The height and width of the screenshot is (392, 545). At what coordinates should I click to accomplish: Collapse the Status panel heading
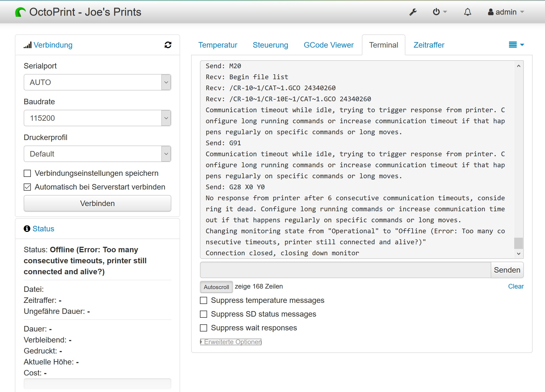tap(43, 229)
